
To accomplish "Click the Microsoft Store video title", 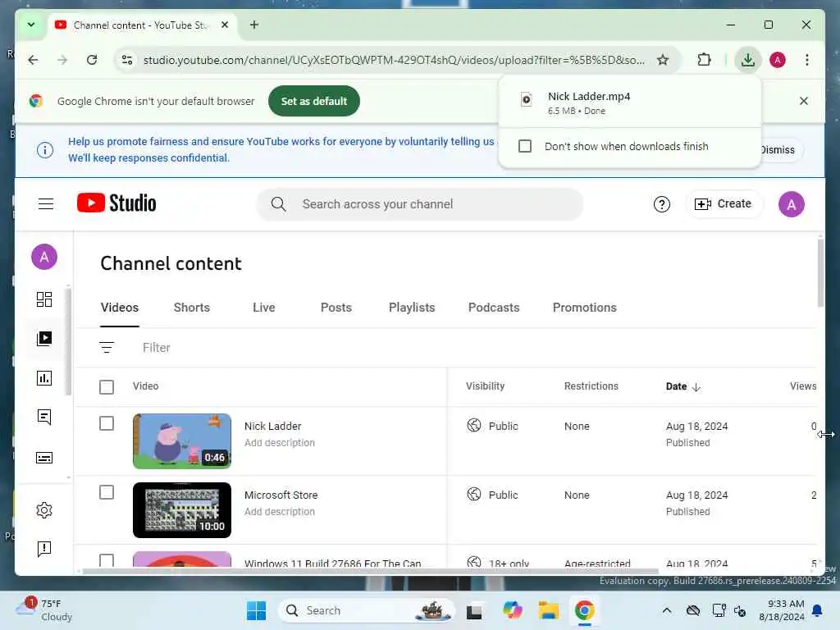I will point(281,495).
